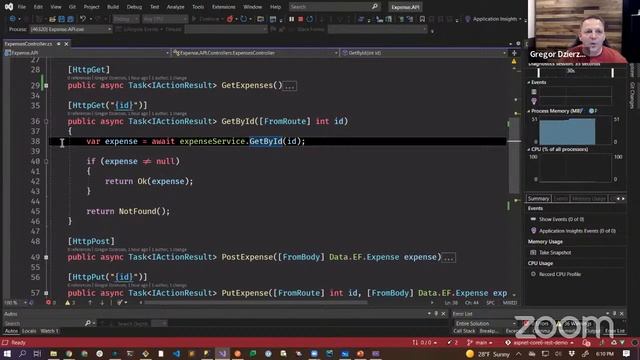The width and height of the screenshot is (640, 360).
Task: Switch to the Summary tab in Diagnostic Tools
Action: 538,199
